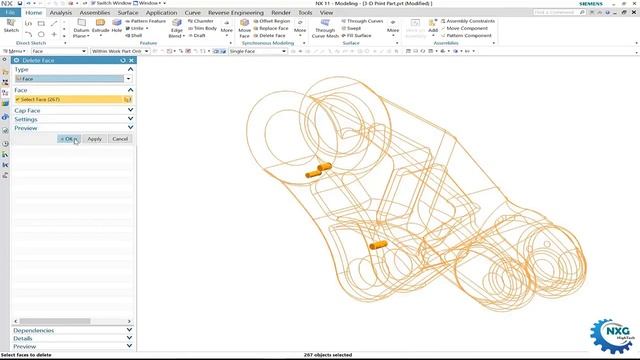Image resolution: width=640 pixels, height=360 pixels.
Task: Save the part with quick access icon
Action: tap(20, 3)
